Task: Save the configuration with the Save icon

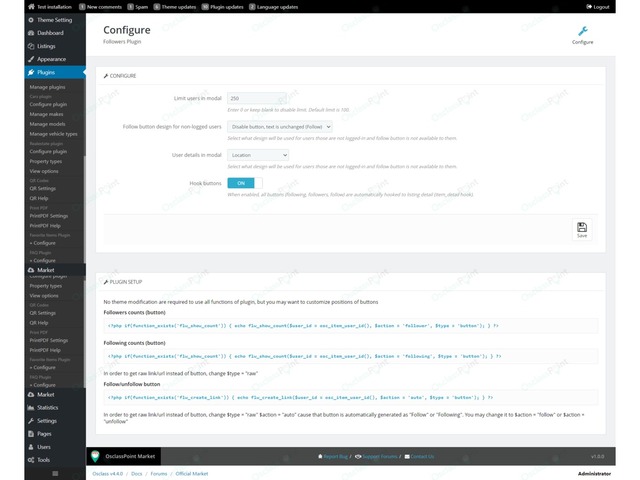Action: point(582,229)
